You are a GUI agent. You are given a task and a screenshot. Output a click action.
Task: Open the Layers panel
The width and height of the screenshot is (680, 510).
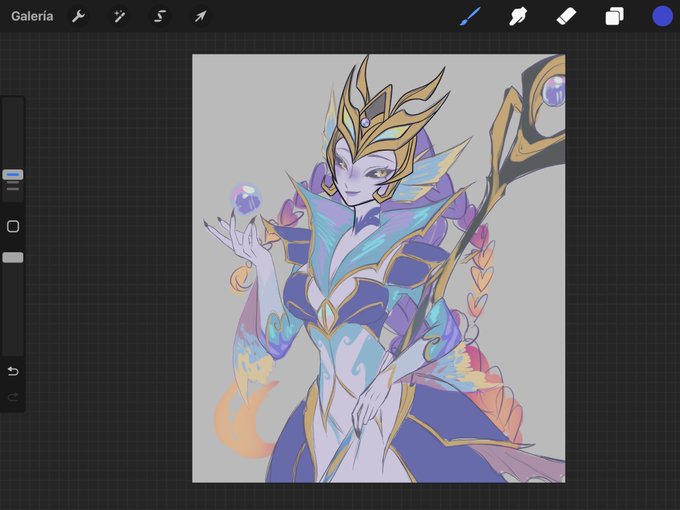pos(615,16)
